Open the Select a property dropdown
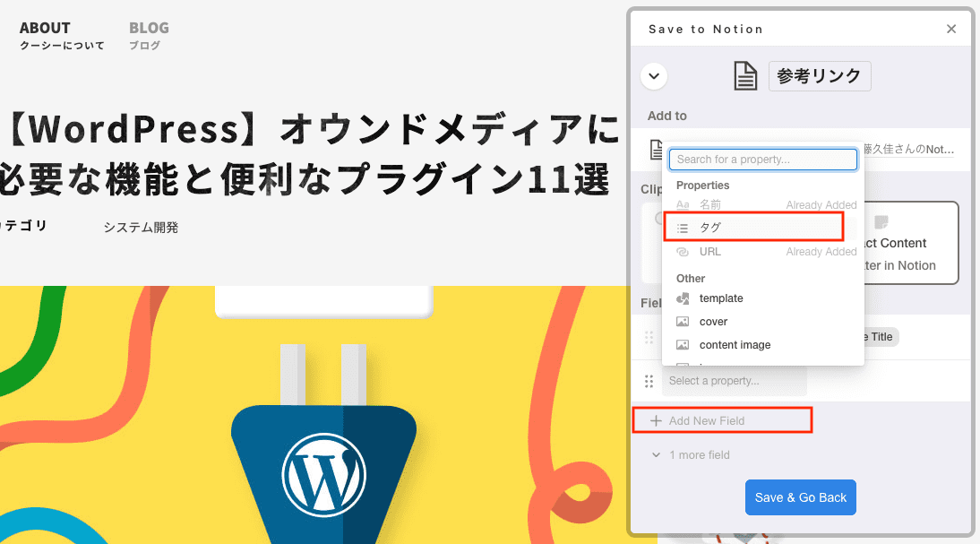 735,381
